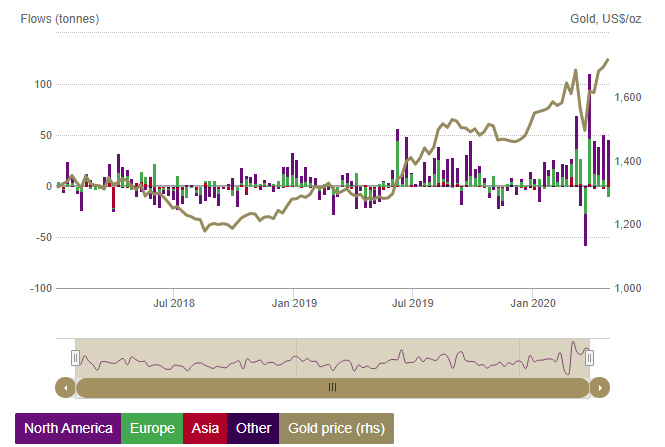Click the Jan 2020 x-axis label

coord(533,302)
